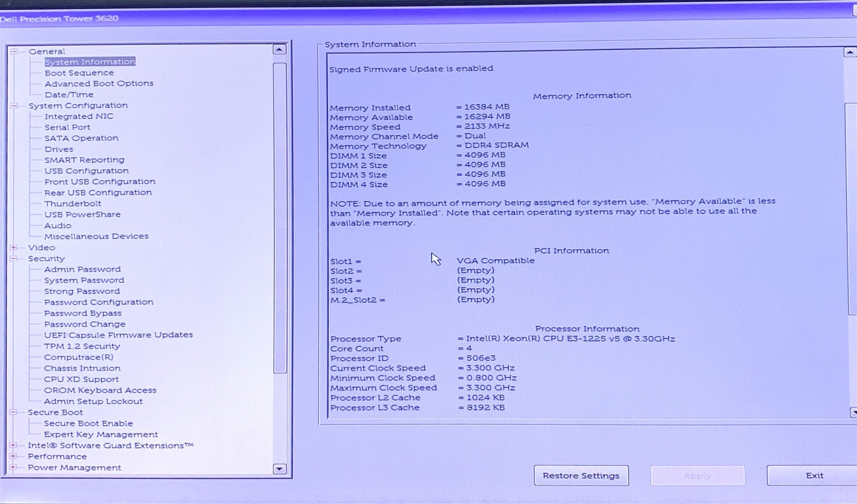Open Computrace(R) settings
The width and height of the screenshot is (857, 504).
click(x=79, y=357)
